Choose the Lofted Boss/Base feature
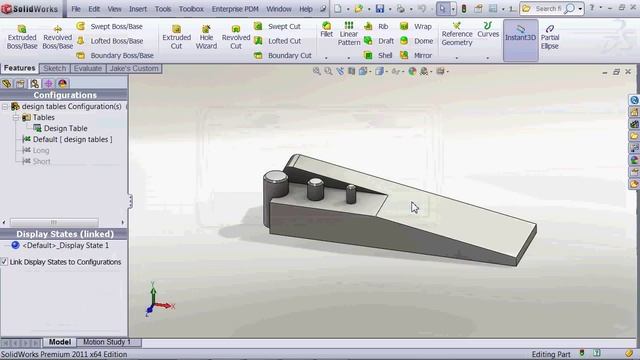This screenshot has height=360, width=640. pos(109,41)
